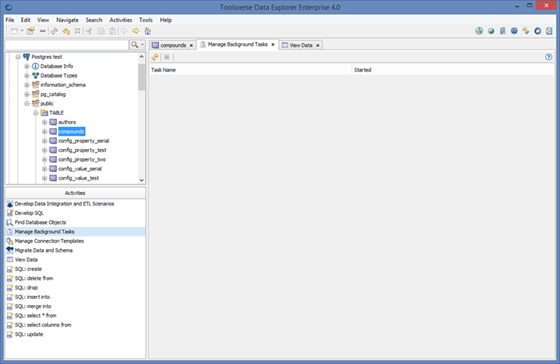This screenshot has width=560, height=364.
Task: Click the stop task square icon
Action: tap(167, 57)
